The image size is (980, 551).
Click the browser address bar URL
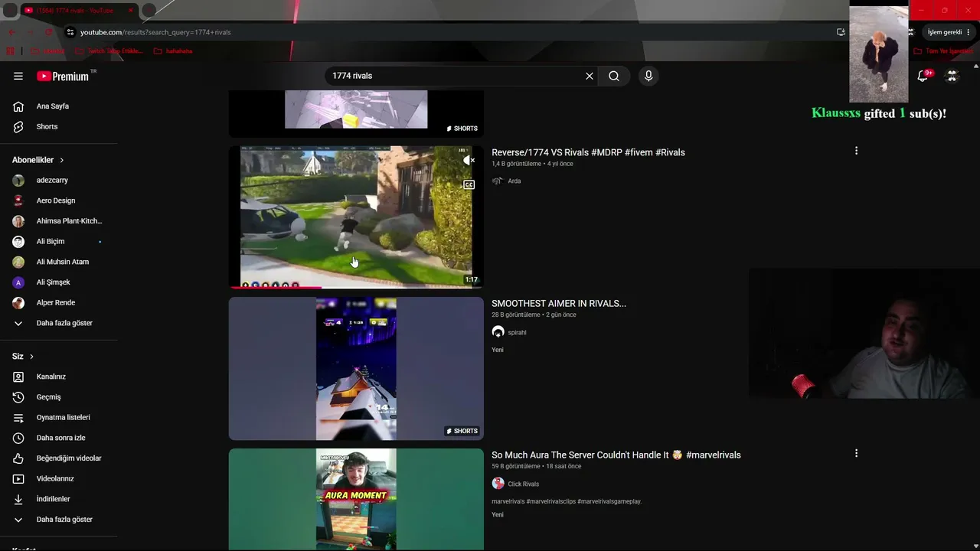[155, 32]
